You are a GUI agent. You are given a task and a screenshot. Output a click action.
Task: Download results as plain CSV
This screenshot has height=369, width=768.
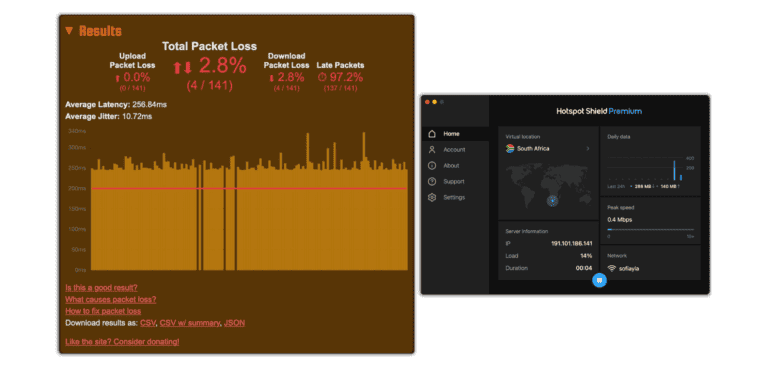coord(147,323)
